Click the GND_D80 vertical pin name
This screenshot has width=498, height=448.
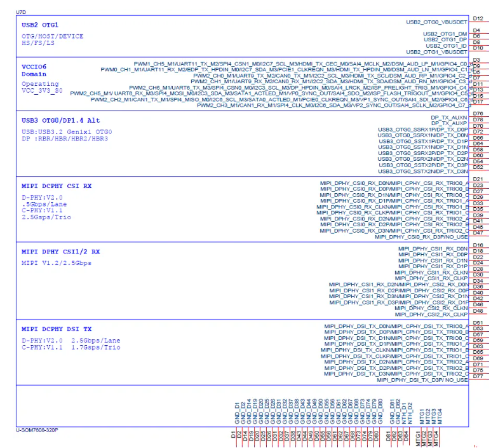[x=380, y=412]
